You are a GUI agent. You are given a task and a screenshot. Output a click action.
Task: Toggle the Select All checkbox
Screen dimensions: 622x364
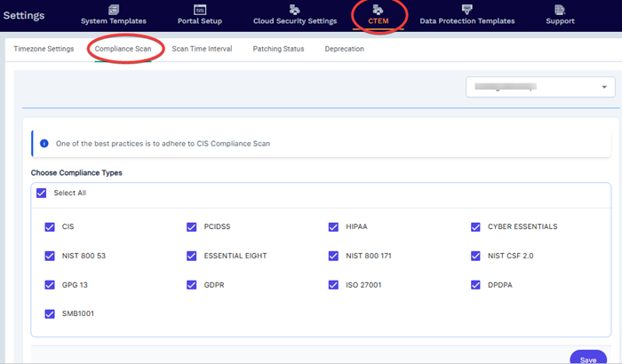tap(41, 193)
